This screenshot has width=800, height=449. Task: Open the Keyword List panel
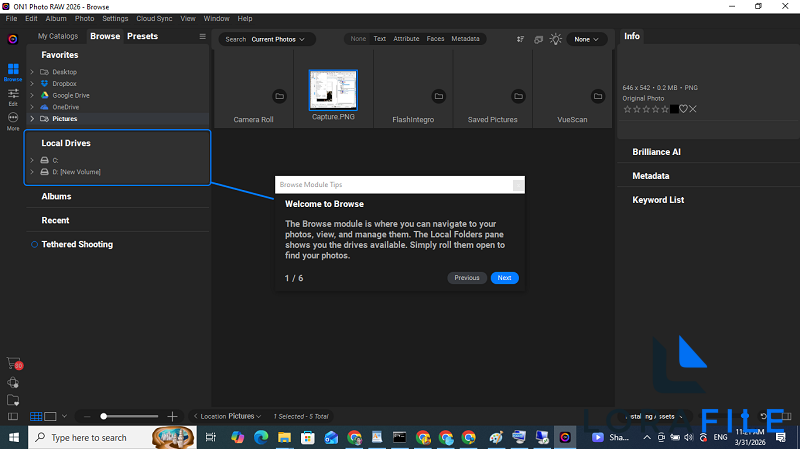pos(658,200)
